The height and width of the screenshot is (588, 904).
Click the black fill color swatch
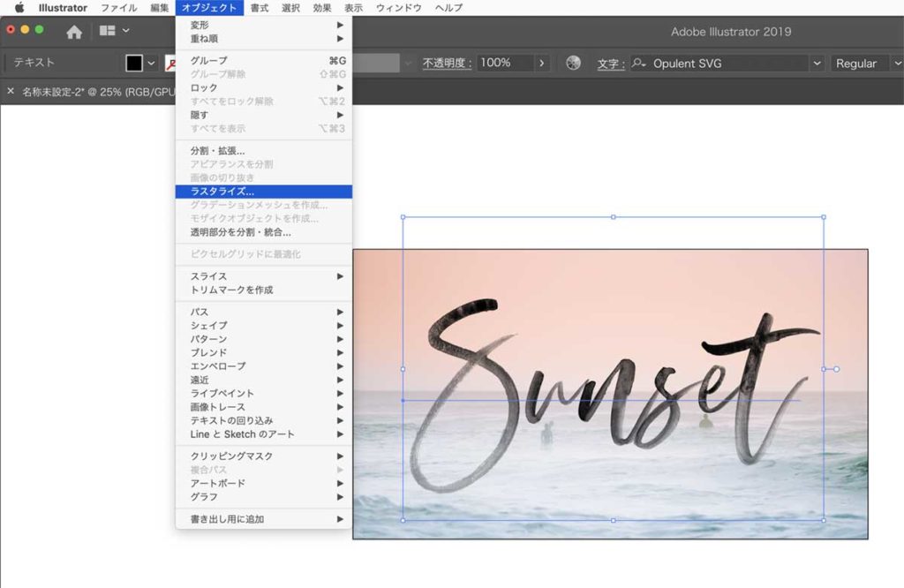click(x=133, y=64)
